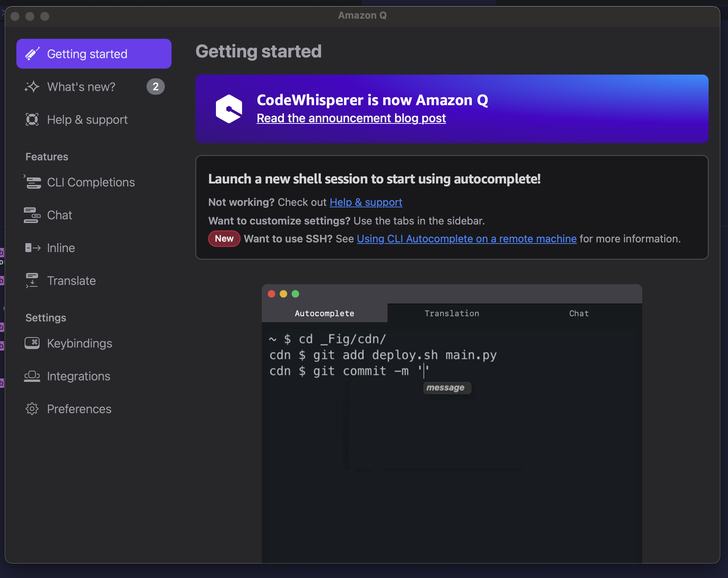Click the notification badge showing 2
Viewport: 728px width, 578px height.
[x=156, y=87]
